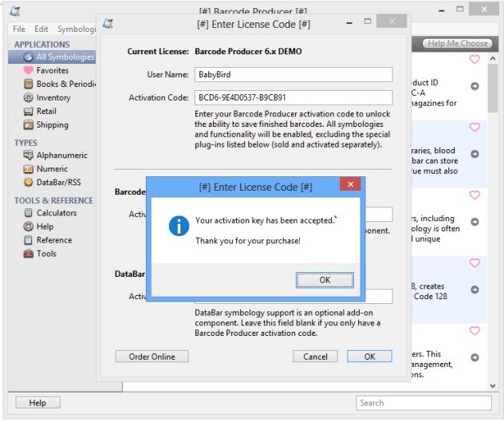504x422 pixels.
Task: Select the Inventory label in sidebar
Action: point(53,97)
